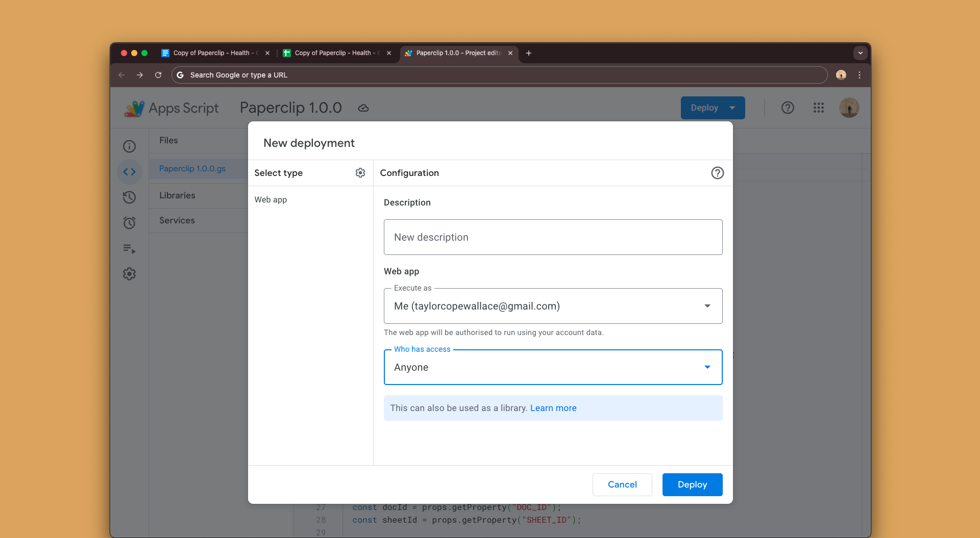Viewport: 980px width, 538px height.
Task: Open Project history from the sidebar
Action: [x=130, y=197]
